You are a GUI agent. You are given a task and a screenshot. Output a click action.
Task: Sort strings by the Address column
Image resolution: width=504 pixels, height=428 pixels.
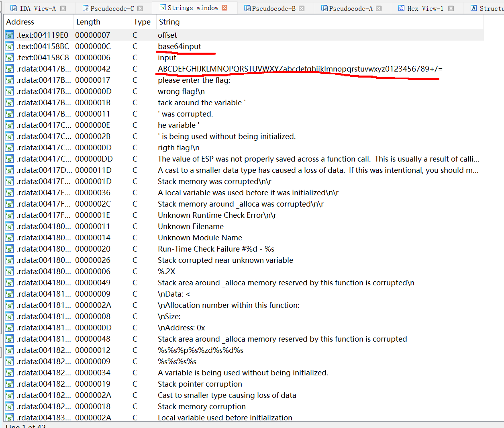(x=20, y=22)
